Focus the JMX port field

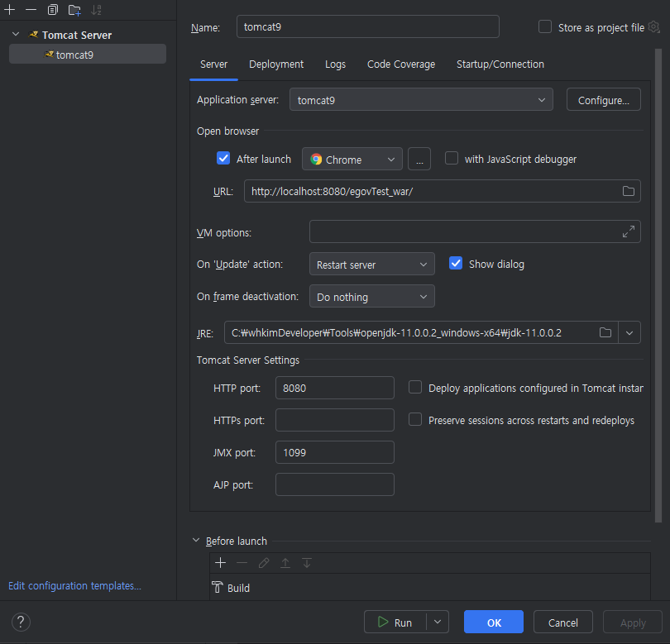point(334,452)
